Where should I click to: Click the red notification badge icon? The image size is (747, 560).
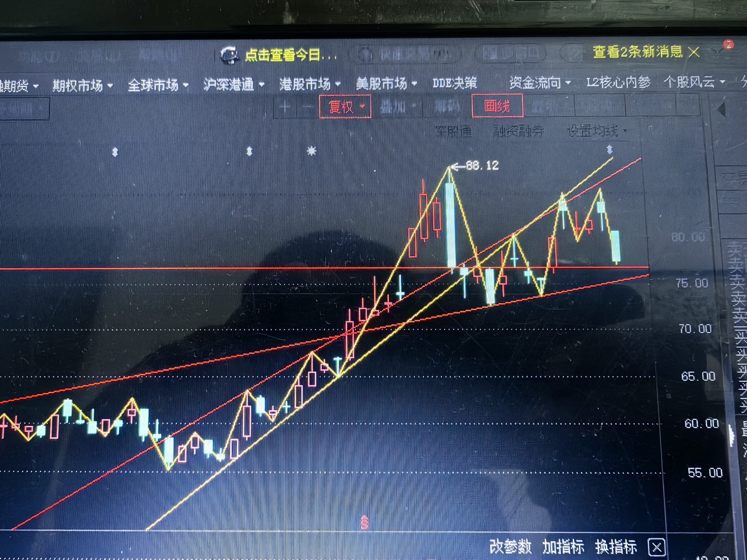pyautogui.click(x=729, y=45)
